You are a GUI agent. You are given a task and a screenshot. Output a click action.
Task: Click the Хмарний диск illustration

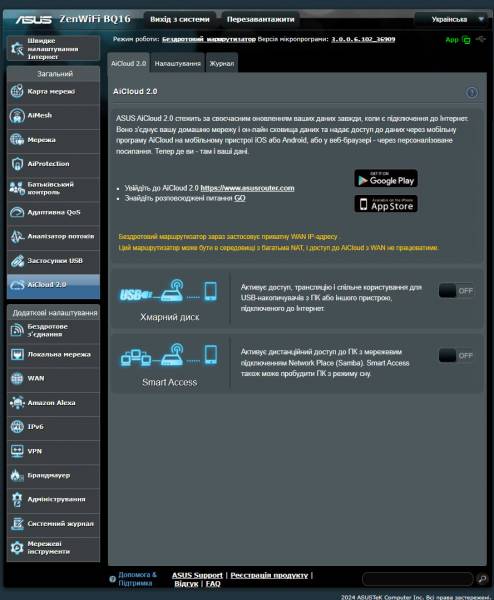(169, 291)
